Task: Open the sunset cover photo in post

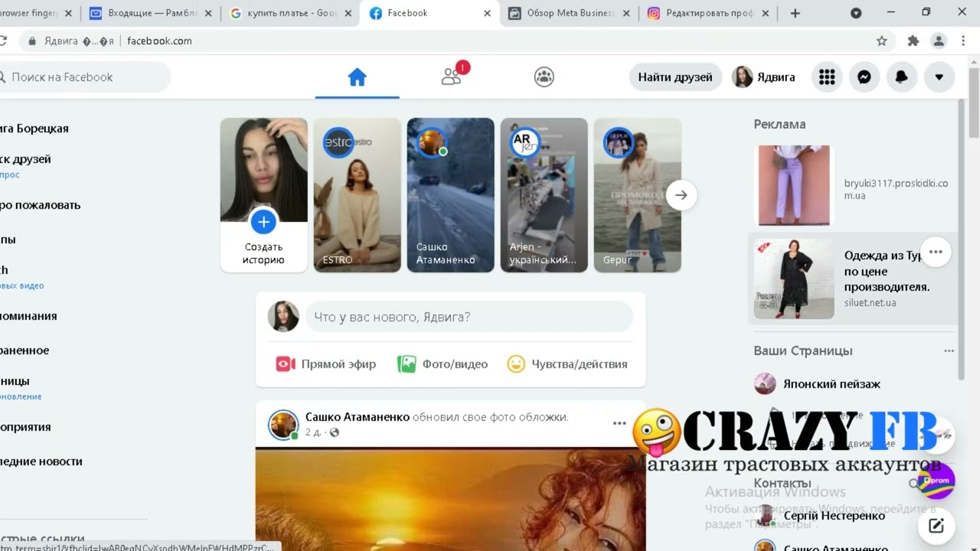Action: coord(450,499)
